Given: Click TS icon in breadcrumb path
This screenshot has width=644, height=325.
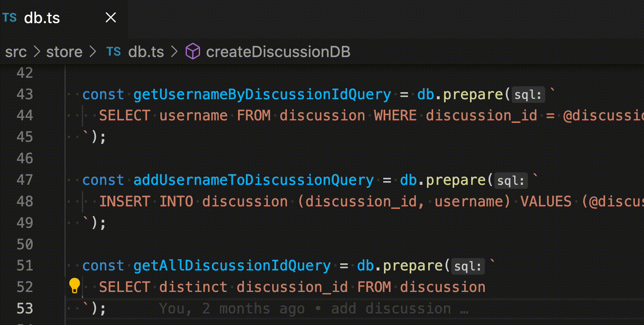Looking at the screenshot, I should tap(114, 52).
